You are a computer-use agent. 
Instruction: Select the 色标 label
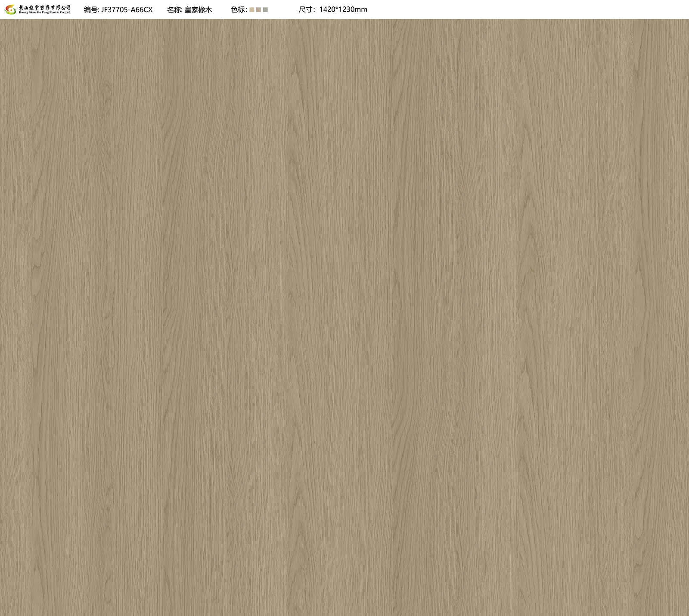coord(239,9)
